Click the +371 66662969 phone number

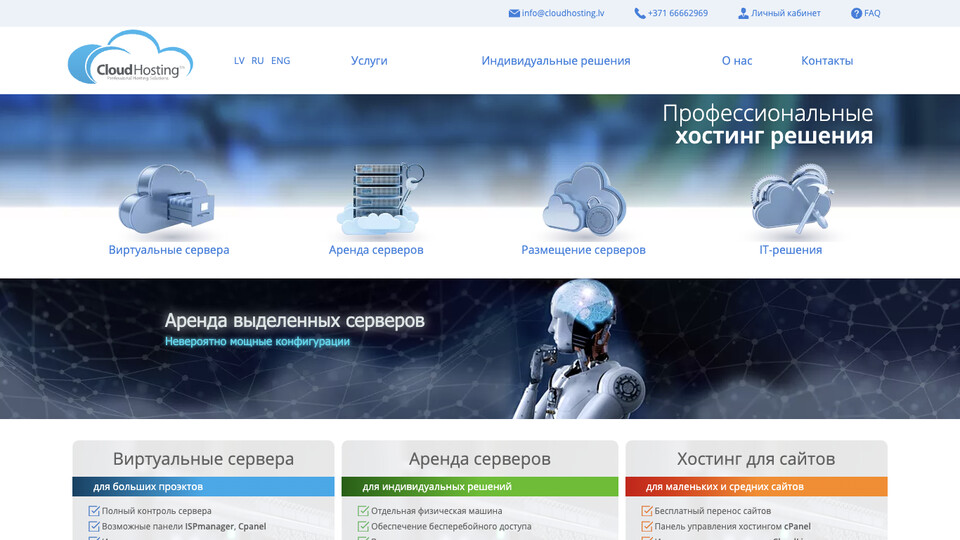(x=678, y=13)
